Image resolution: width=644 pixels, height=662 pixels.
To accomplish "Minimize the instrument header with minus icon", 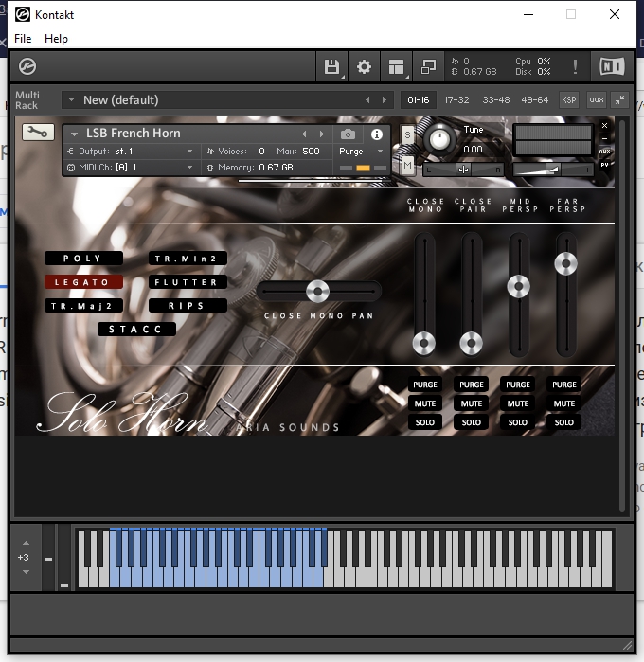I will tap(605, 138).
